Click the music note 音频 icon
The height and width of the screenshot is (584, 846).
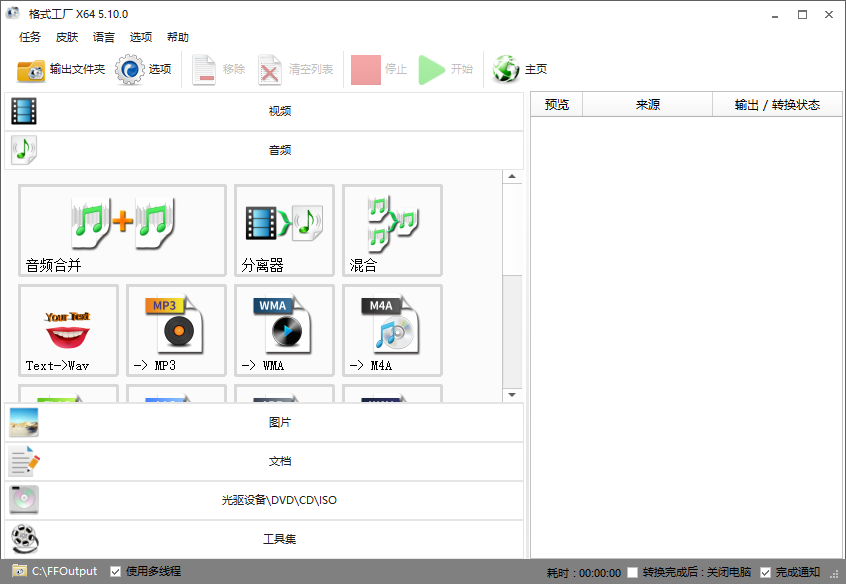coord(24,150)
